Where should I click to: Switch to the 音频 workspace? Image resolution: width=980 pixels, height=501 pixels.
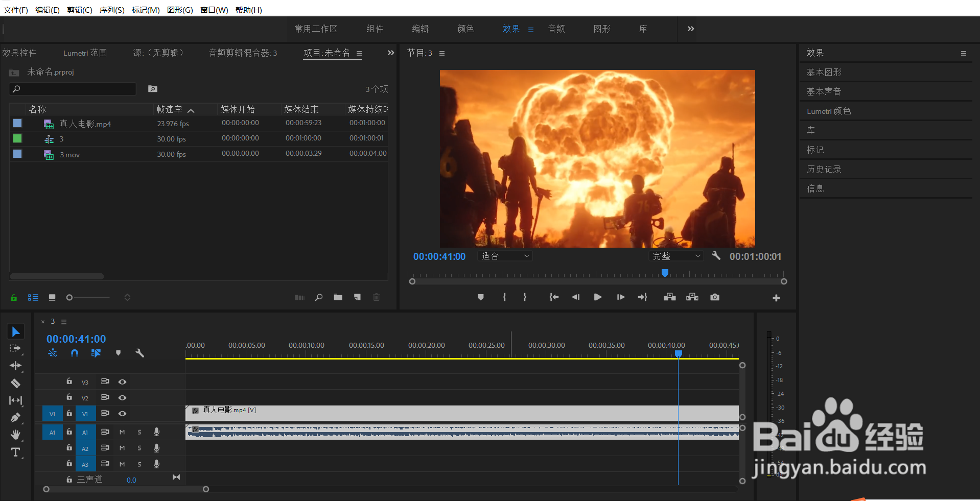pos(556,29)
